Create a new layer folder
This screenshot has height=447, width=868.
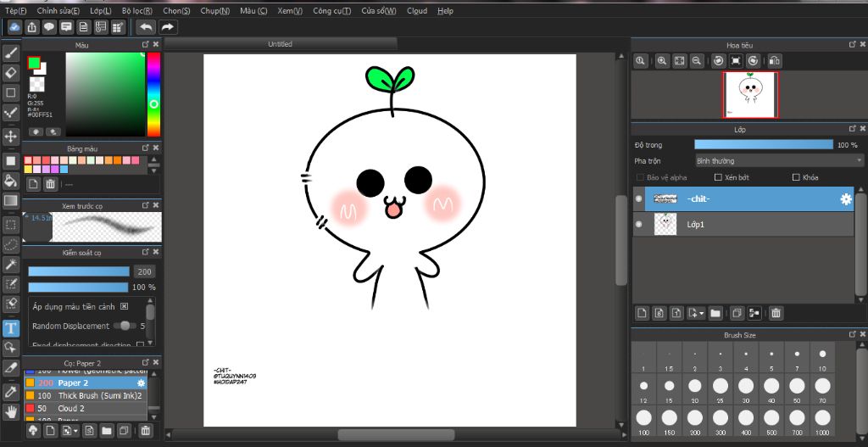click(x=715, y=313)
